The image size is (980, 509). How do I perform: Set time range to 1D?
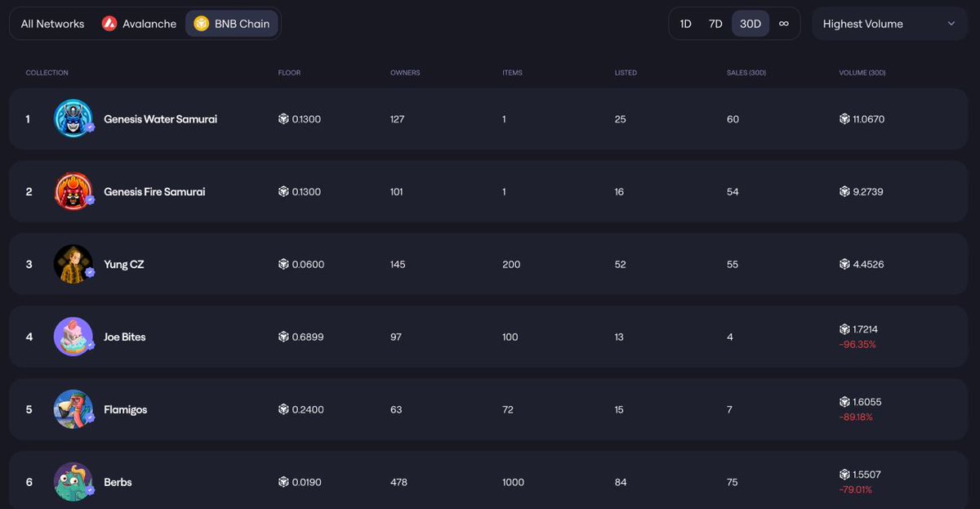tap(686, 24)
